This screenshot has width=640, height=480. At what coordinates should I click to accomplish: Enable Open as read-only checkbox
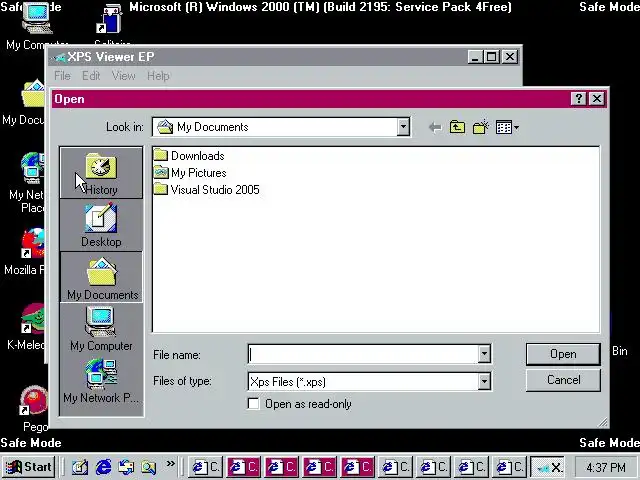point(253,404)
